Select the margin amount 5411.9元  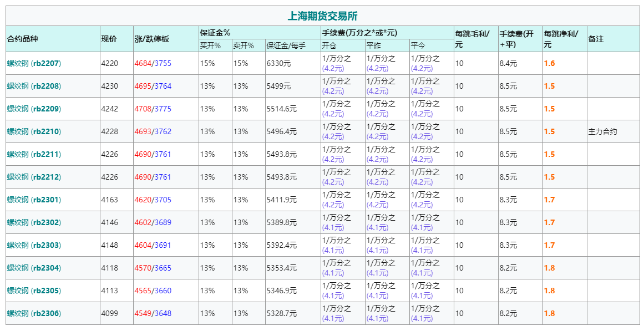pyautogui.click(x=282, y=200)
